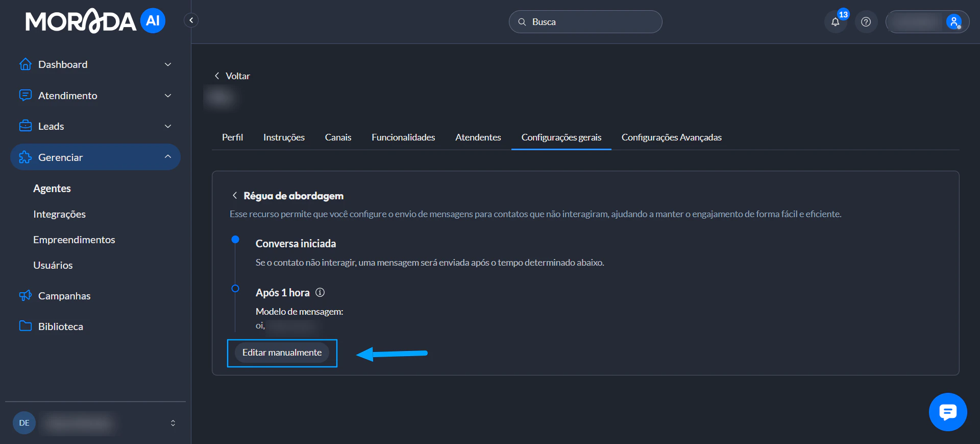Open Integrações in the sidebar

point(59,214)
